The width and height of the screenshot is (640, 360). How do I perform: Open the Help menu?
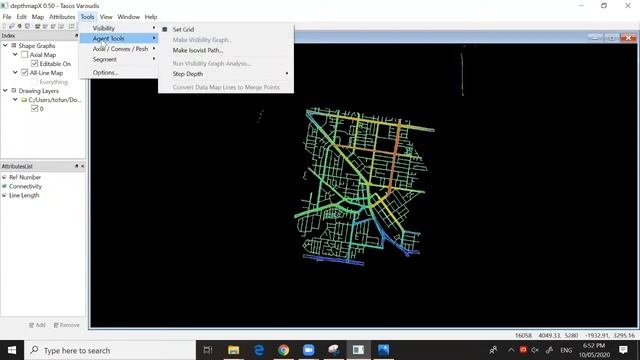click(x=151, y=17)
